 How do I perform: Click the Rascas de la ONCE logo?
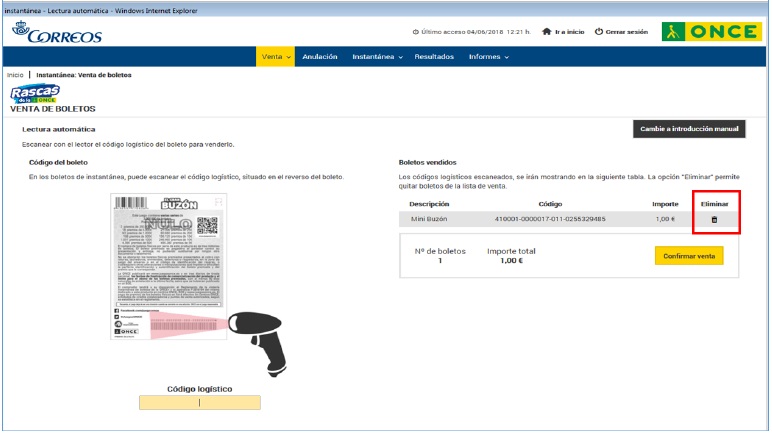[x=36, y=92]
